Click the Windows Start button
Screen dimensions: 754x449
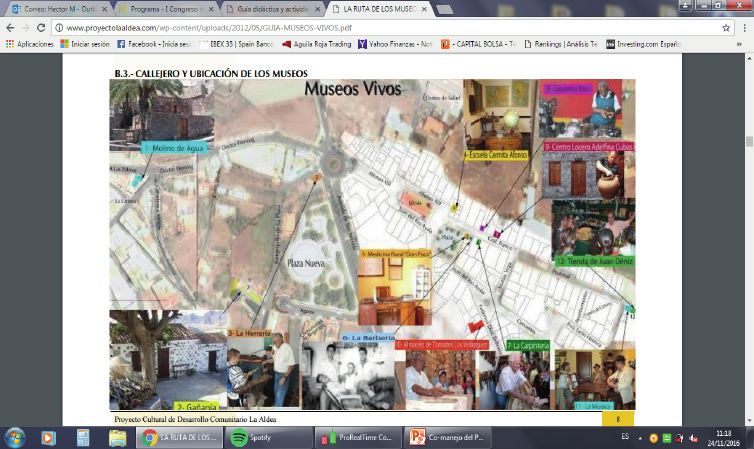[14, 437]
